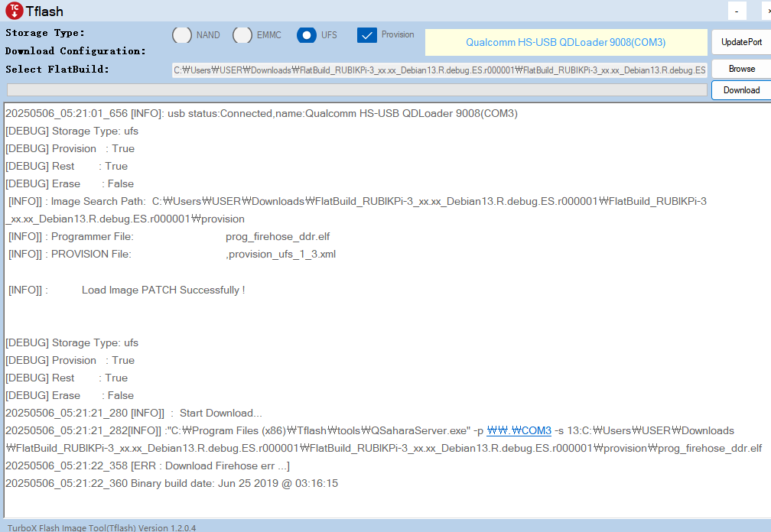Select the NAND storage type radio button
This screenshot has width=771, height=532.
tap(182, 35)
